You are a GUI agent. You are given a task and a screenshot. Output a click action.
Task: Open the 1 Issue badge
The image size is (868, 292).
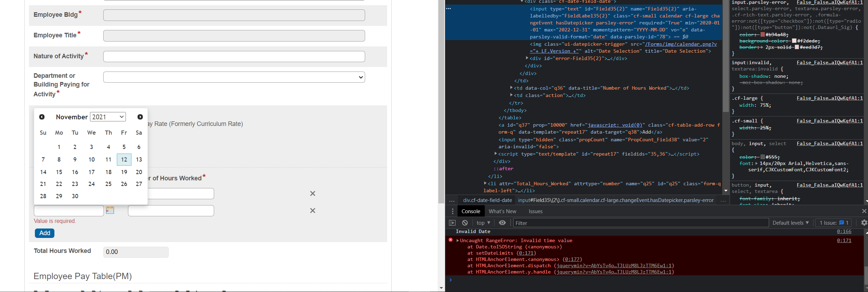tap(834, 223)
